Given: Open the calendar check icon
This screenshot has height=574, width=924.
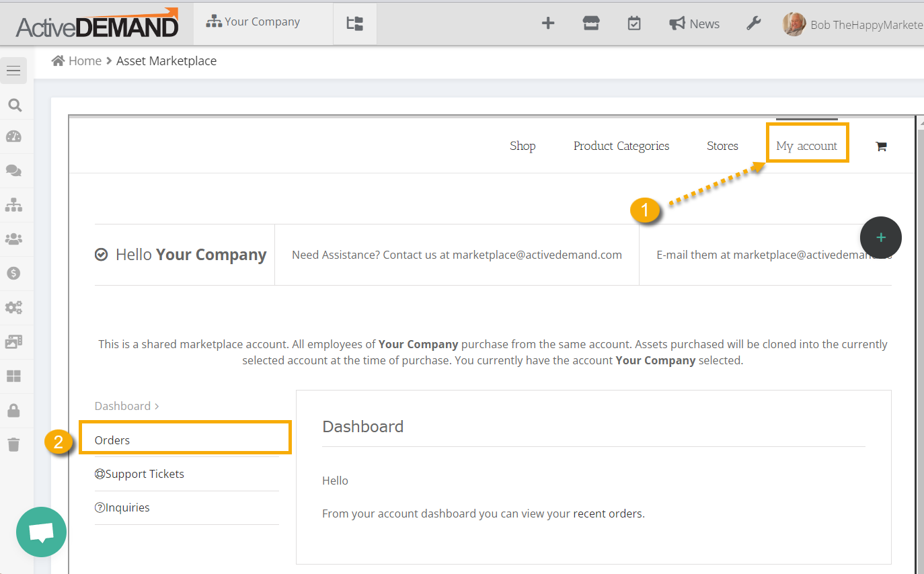Looking at the screenshot, I should (634, 24).
